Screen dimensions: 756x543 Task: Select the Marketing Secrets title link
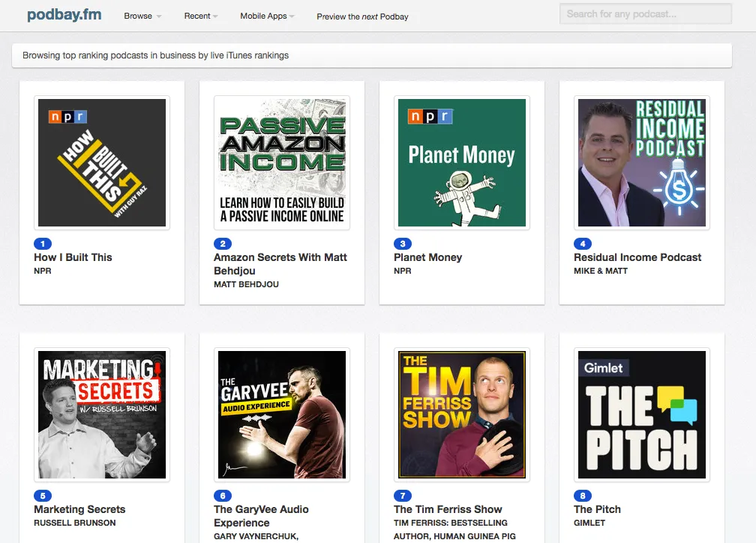(79, 509)
